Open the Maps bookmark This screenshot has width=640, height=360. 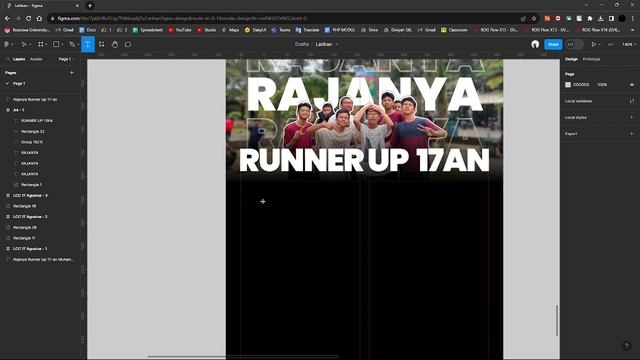230,30
